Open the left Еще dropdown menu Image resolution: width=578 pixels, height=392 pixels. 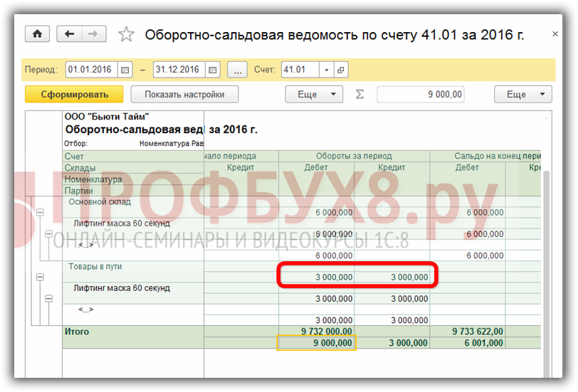pos(314,94)
